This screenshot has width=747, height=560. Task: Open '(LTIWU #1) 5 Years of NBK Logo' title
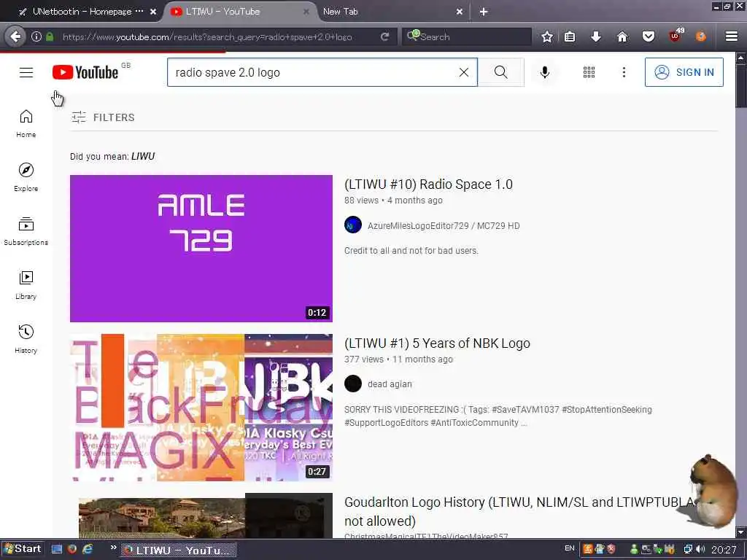(x=437, y=343)
